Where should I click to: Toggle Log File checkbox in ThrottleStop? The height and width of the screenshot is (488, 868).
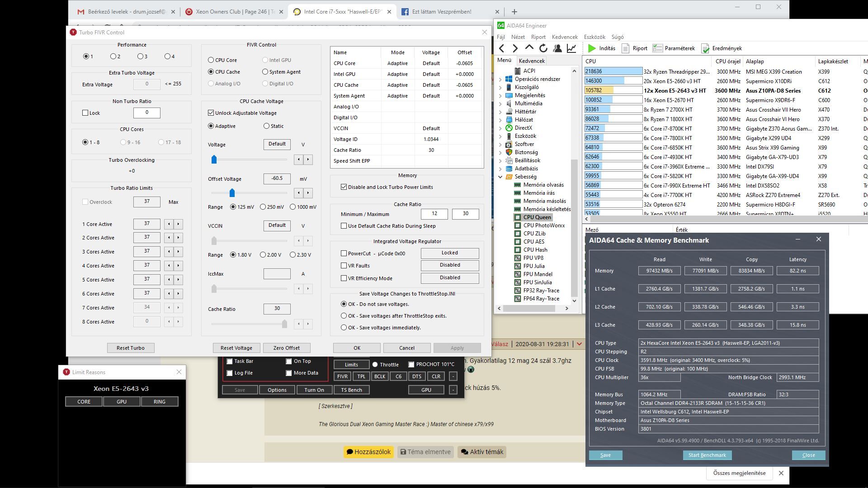tap(230, 373)
